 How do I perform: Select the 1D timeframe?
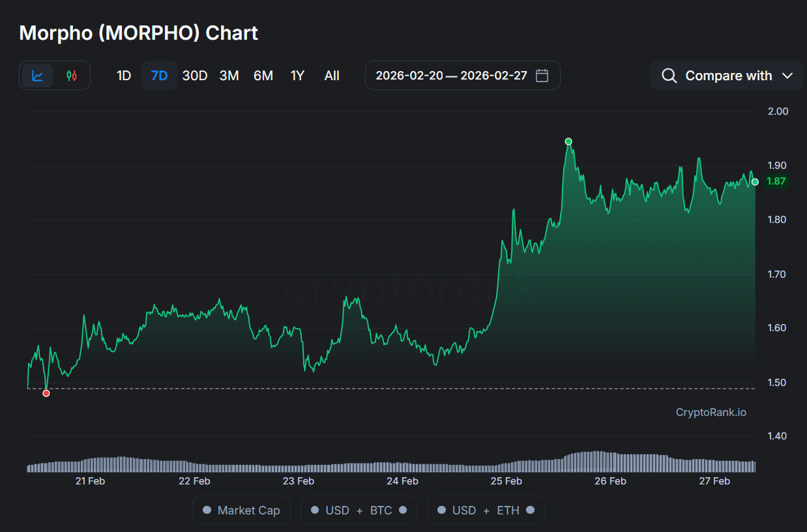[x=124, y=76]
